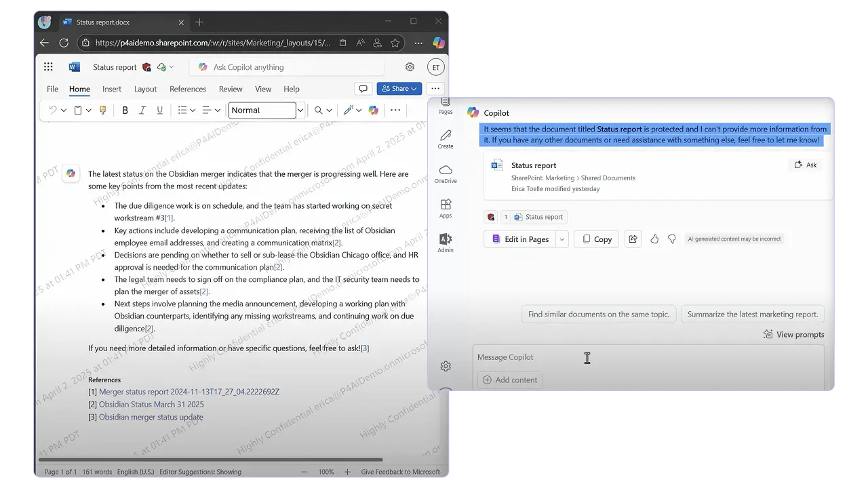Switch to the Home tab
Image resolution: width=868 pixels, height=488 pixels.
(79, 89)
